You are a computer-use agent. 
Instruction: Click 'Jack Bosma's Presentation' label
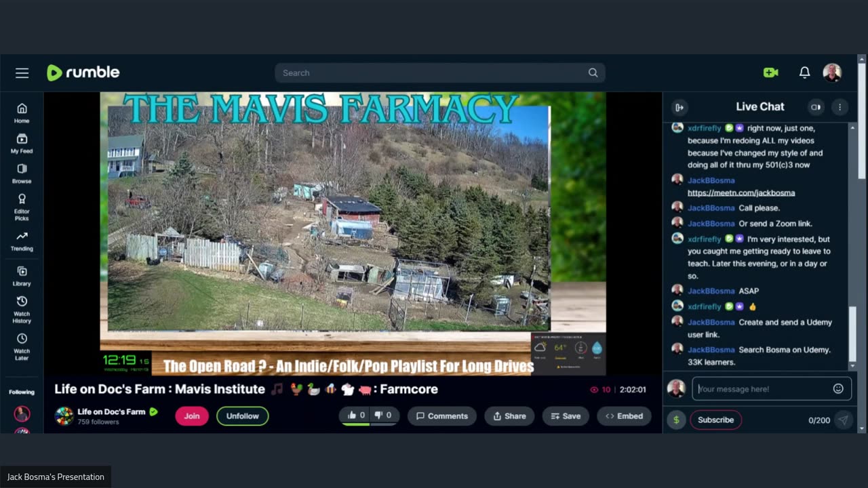56,476
